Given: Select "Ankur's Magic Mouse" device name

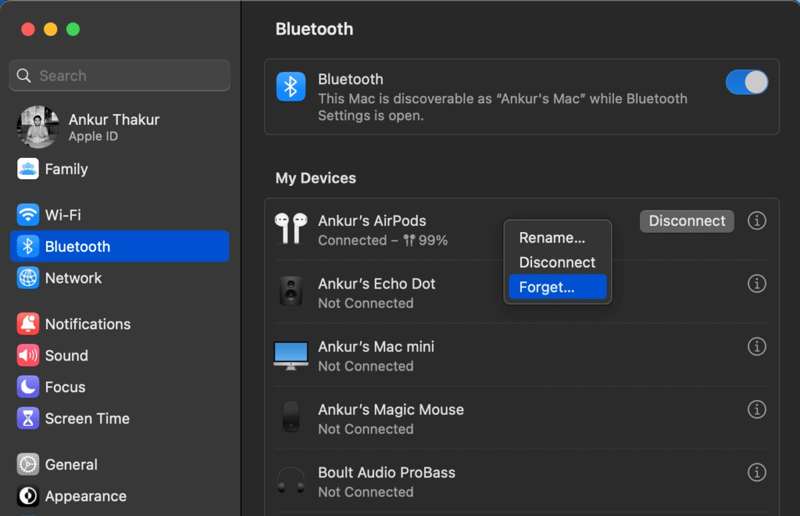Looking at the screenshot, I should click(391, 409).
